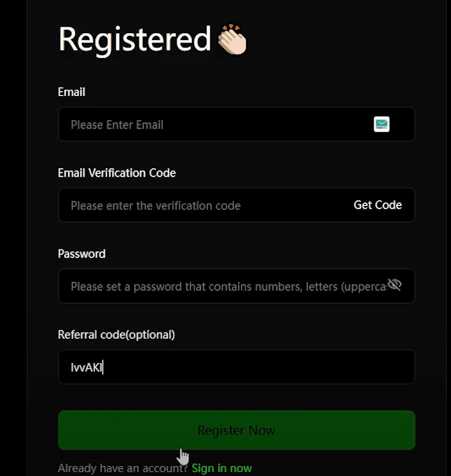Submit the form with Register Now
Image resolution: width=451 pixels, height=476 pixels.
tap(236, 430)
